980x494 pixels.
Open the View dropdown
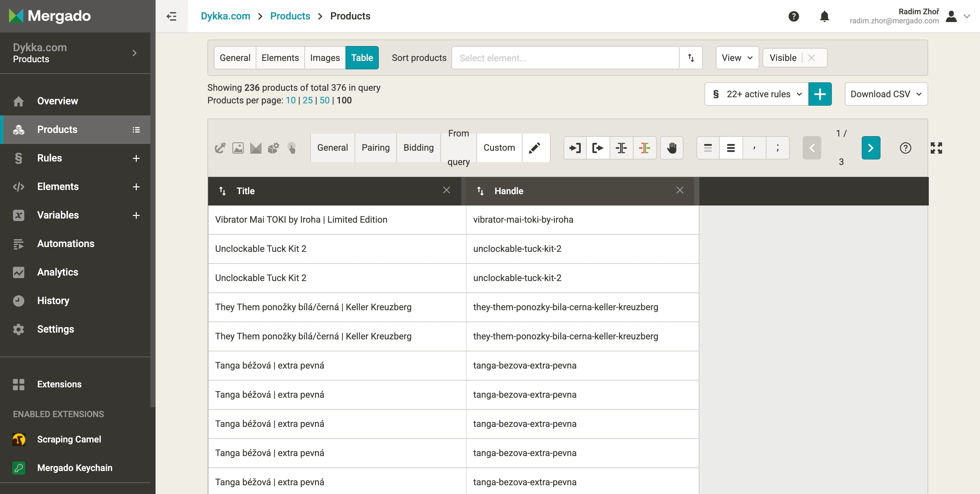pos(737,58)
